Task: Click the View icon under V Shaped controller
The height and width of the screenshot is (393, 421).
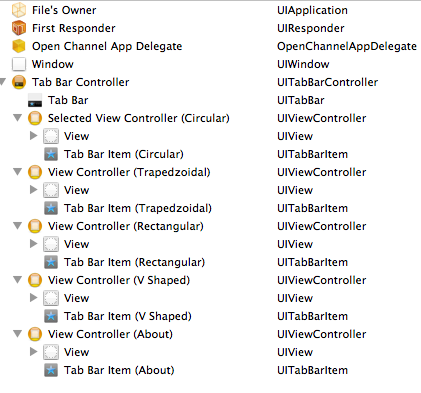Action: tap(51, 298)
